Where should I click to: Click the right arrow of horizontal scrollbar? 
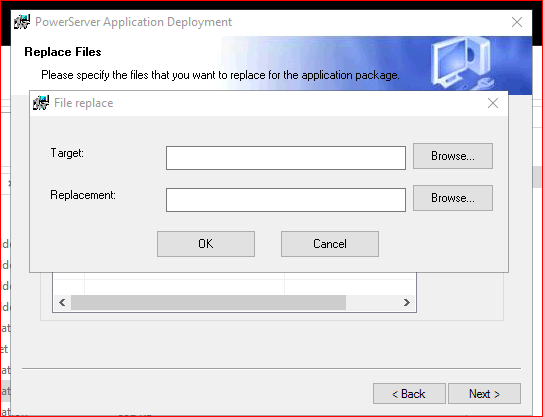click(x=407, y=302)
